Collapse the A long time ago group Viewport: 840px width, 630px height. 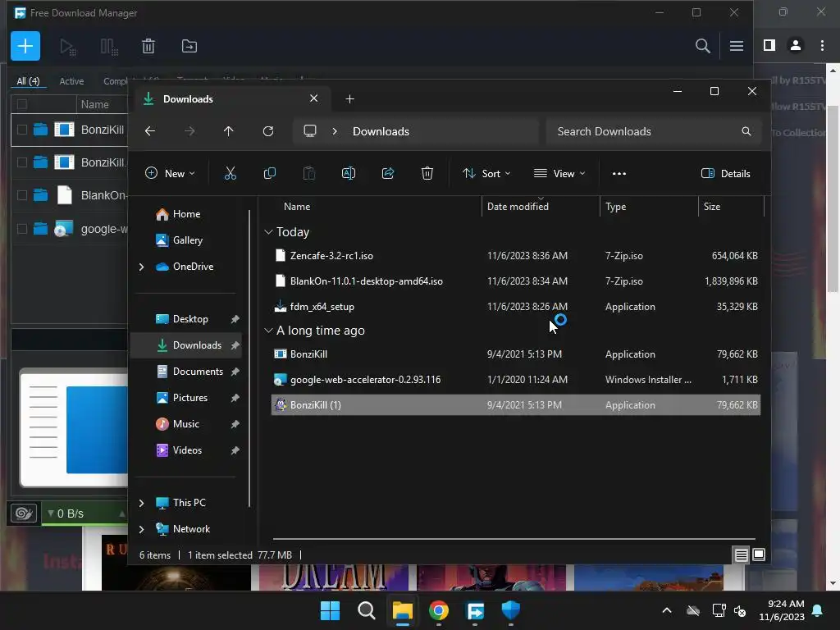[268, 331]
